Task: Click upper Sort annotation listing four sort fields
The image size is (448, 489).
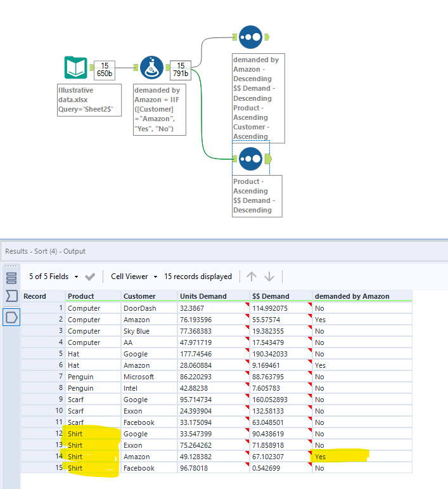Action: click(259, 98)
